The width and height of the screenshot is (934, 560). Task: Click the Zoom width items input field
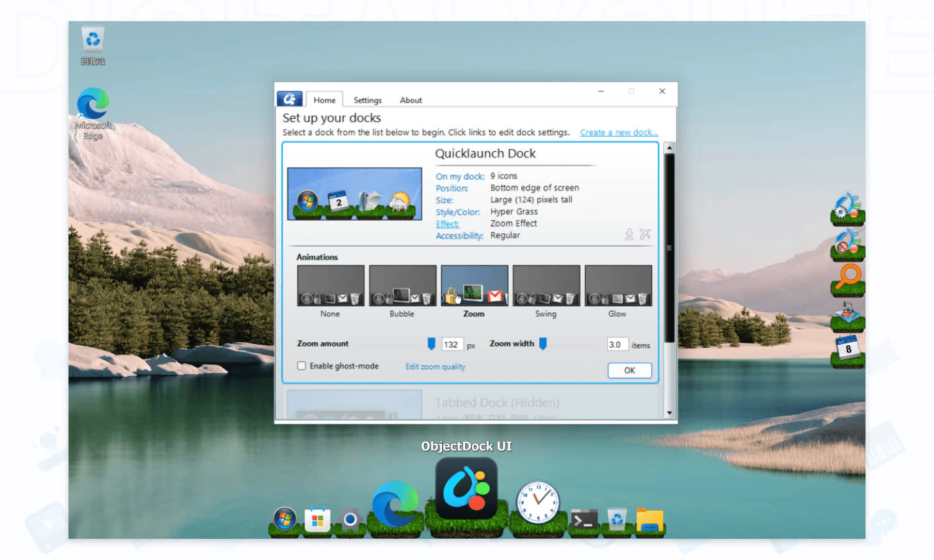pyautogui.click(x=617, y=344)
